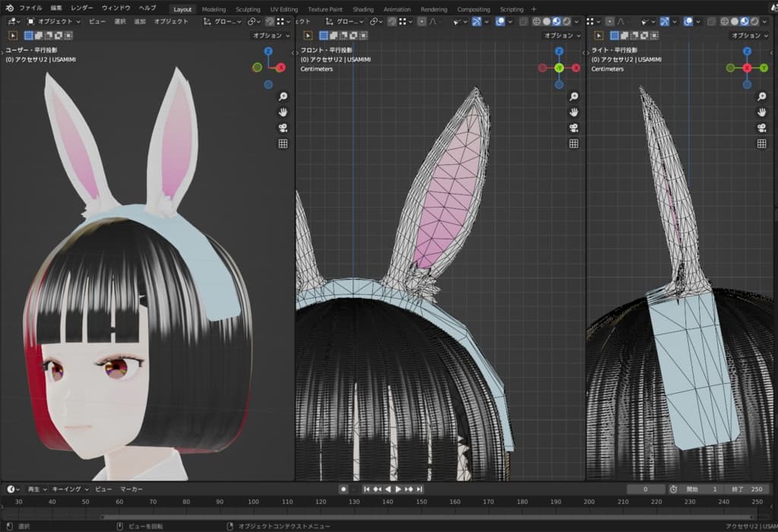Toggle the show gizmo button in the front viewport header
Image resolution: width=778 pixels, height=532 pixels.
(476, 21)
